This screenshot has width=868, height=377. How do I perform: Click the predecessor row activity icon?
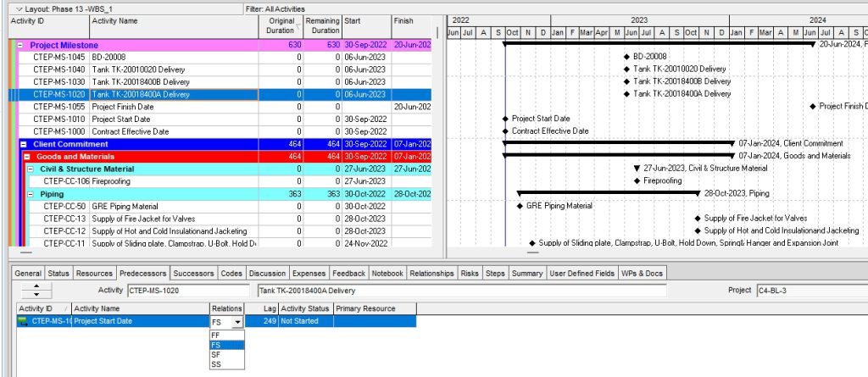coord(24,321)
